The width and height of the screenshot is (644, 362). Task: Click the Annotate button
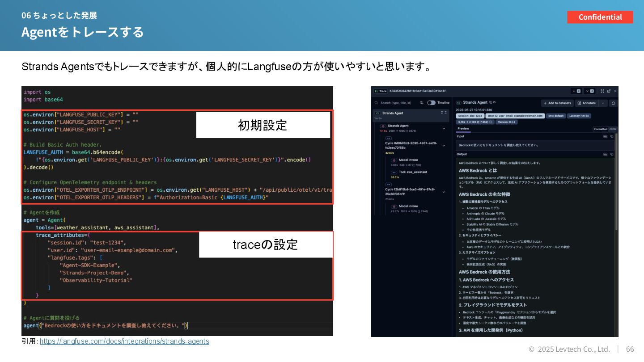click(587, 103)
